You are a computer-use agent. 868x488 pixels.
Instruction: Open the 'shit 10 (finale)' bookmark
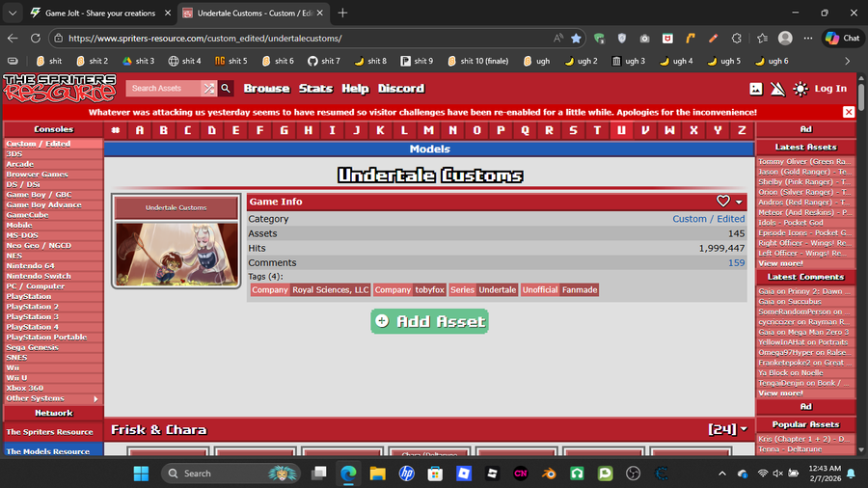[x=478, y=61]
